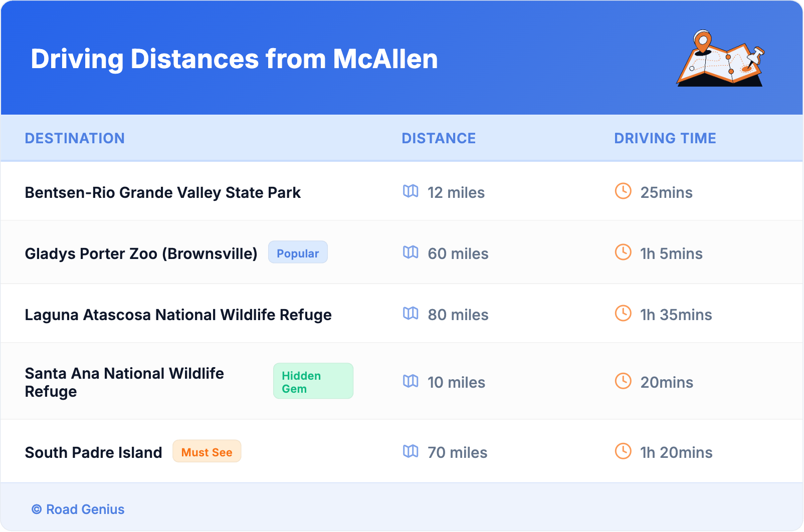804x532 pixels.
Task: Click the Driving Distances from McAllen title
Action: [234, 59]
